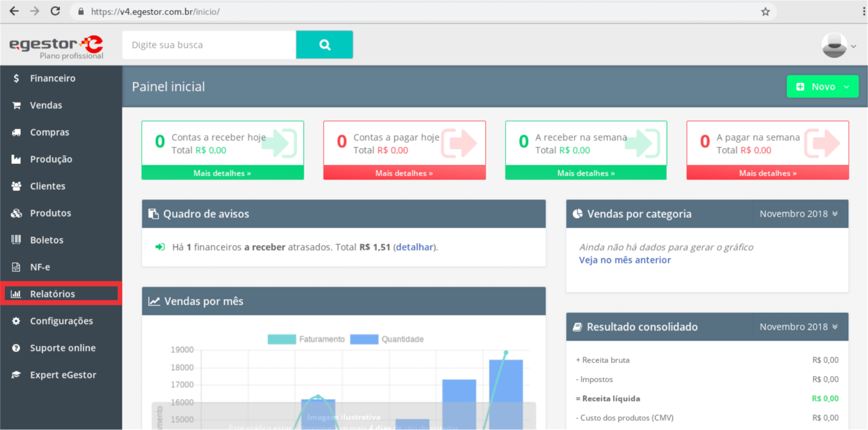This screenshot has height=430, width=868.
Task: Expand the Novo button dropdown arrow
Action: point(846,87)
